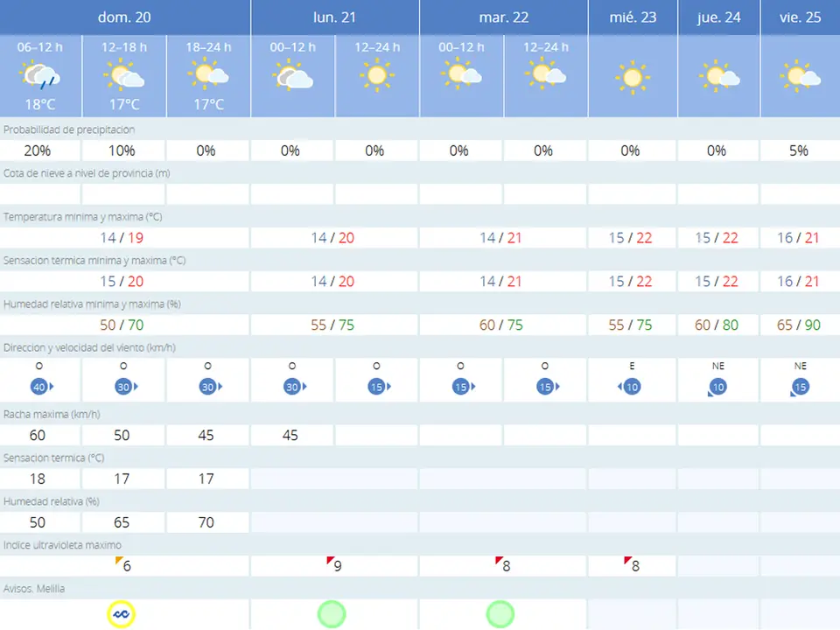840x630 pixels.
Task: Click the 50 km/h maximum gust value
Action: pos(122,436)
